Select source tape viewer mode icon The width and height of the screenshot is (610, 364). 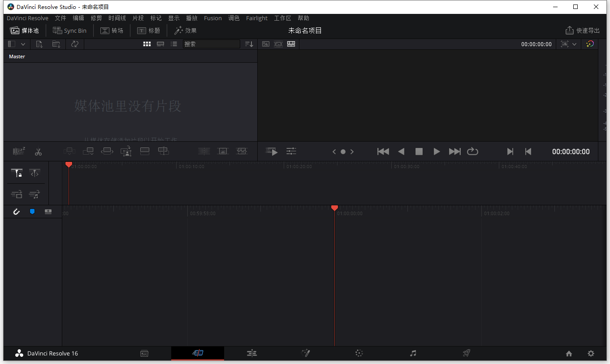[x=278, y=44]
